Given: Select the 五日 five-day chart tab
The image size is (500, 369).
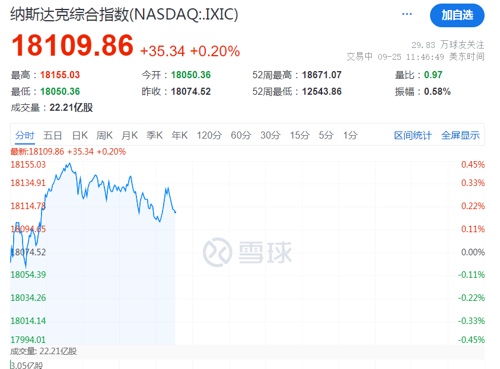Looking at the screenshot, I should click(x=53, y=135).
